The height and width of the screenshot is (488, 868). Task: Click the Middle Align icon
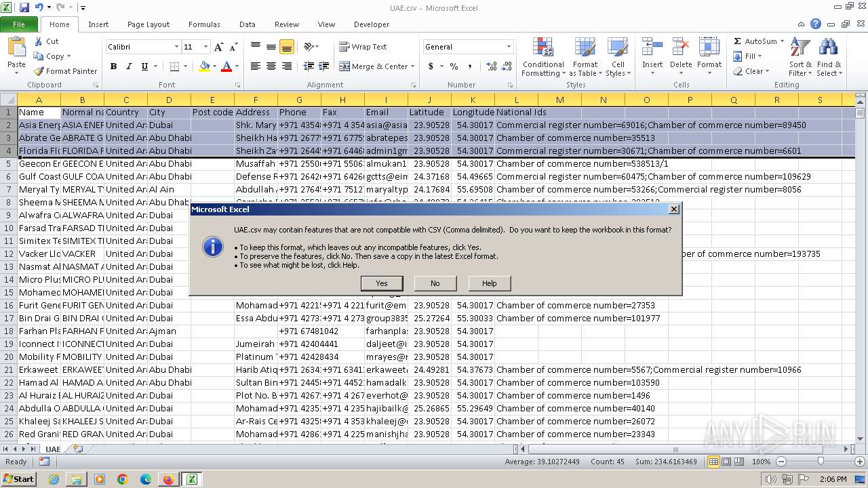pyautogui.click(x=271, y=47)
